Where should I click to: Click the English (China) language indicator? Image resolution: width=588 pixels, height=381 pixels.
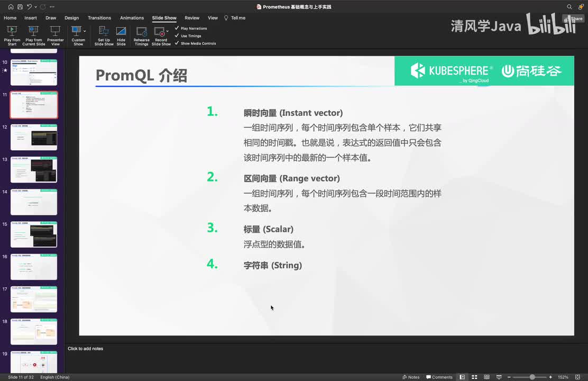point(55,377)
